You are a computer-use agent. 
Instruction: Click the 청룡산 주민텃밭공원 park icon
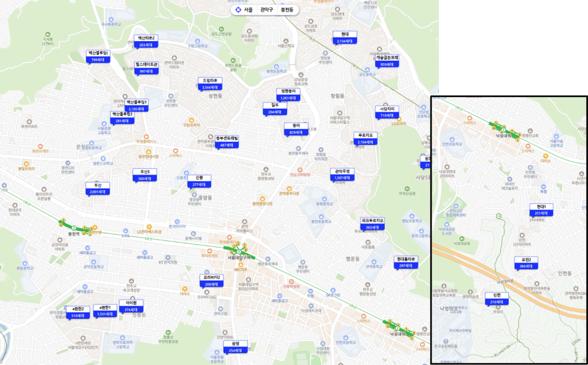(168, 332)
